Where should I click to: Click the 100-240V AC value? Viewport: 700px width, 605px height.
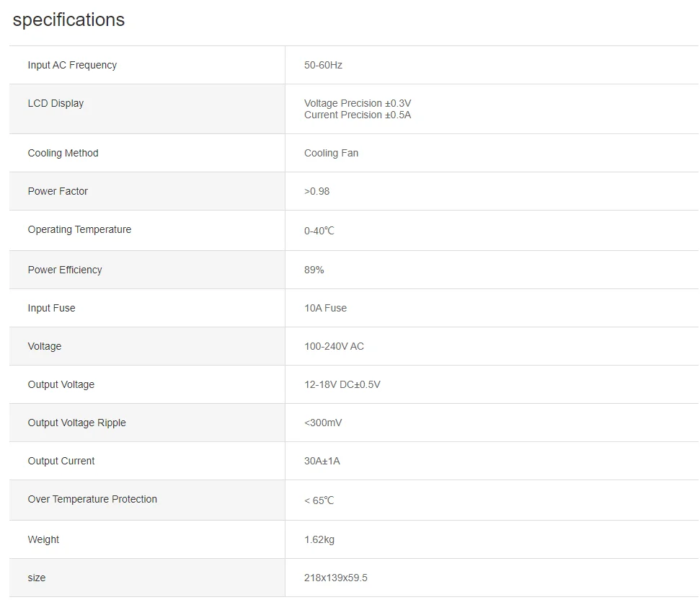tap(334, 346)
